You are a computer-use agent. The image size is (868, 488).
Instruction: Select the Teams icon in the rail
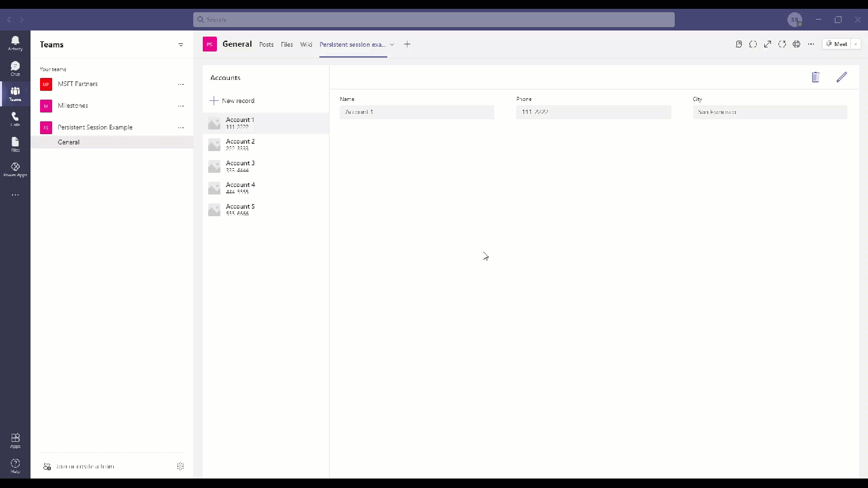click(x=15, y=94)
